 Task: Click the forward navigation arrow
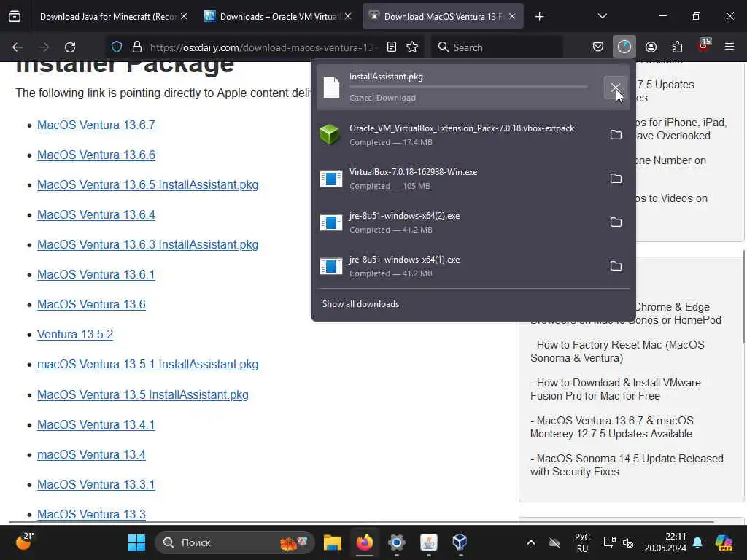click(43, 47)
